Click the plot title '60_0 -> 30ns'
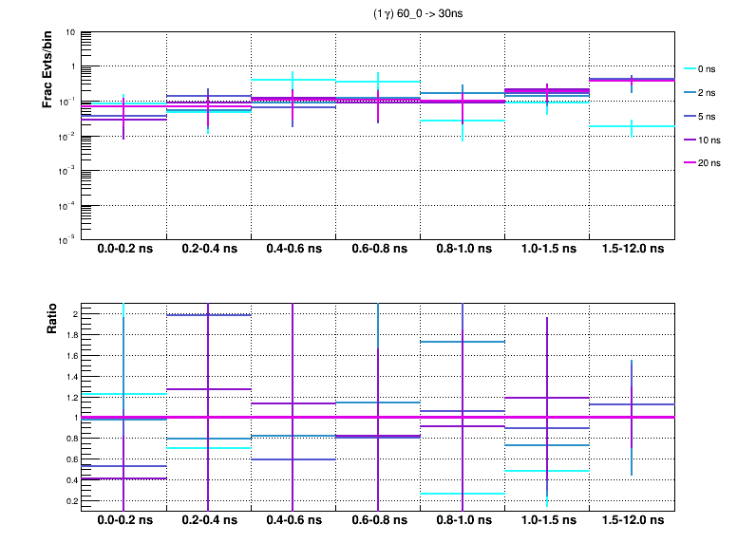 coord(420,14)
